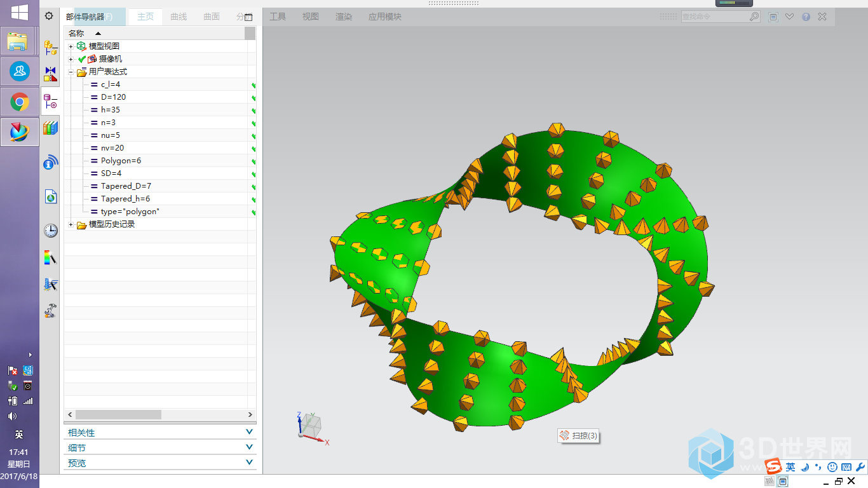Open the Roles wrench-and-hammer sidebar icon

tap(50, 311)
